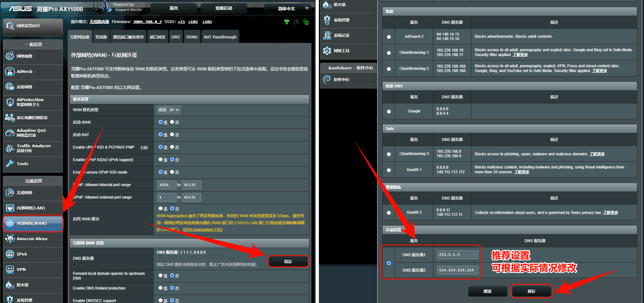Open 内部网络(LAN) icon
The width and height of the screenshot is (644, 303).
pyautogui.click(x=10, y=208)
